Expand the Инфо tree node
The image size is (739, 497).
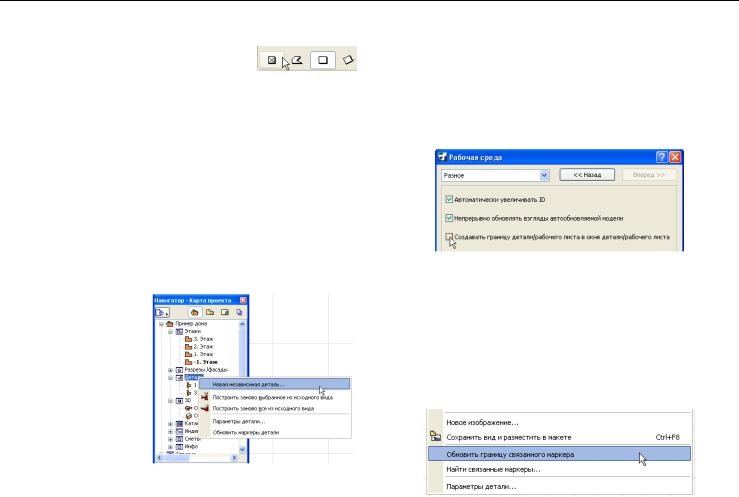pyautogui.click(x=171, y=447)
